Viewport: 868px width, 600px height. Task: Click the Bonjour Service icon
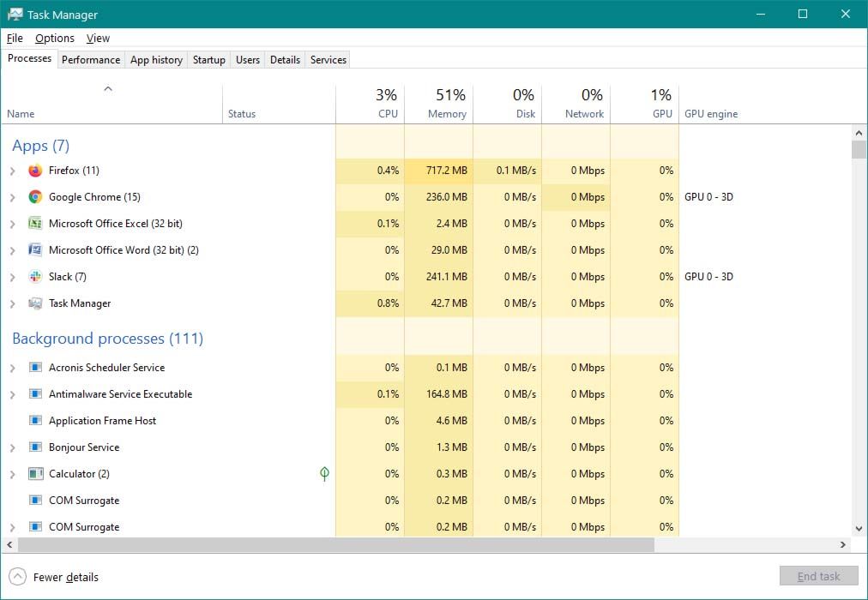click(x=35, y=447)
